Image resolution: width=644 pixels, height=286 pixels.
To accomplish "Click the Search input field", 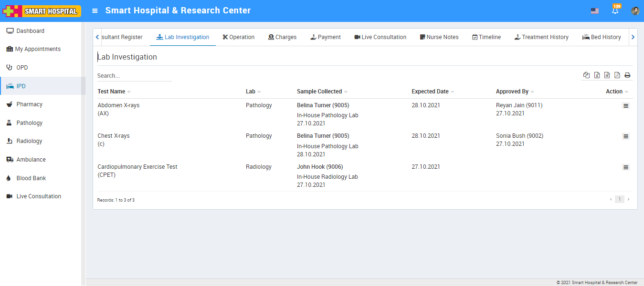I will pyautogui.click(x=134, y=76).
